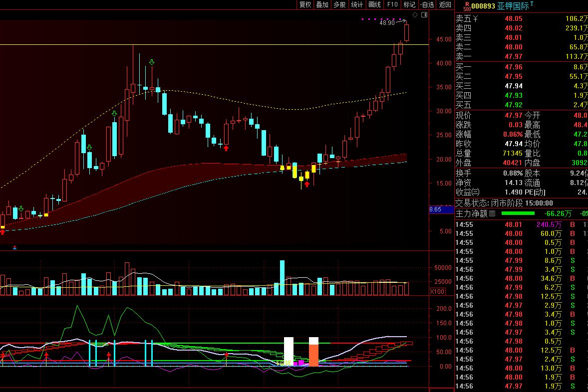
Task: Click the red buy arrow under the lowest yellow candle
Action: point(307,184)
